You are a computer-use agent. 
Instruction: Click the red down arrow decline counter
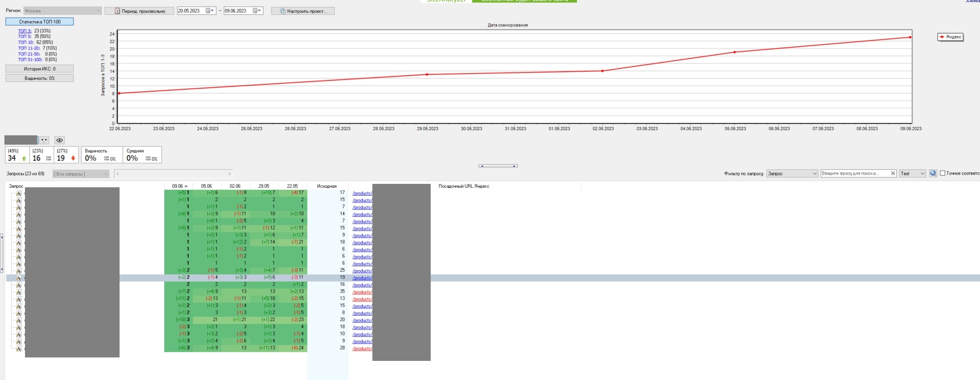(73, 158)
